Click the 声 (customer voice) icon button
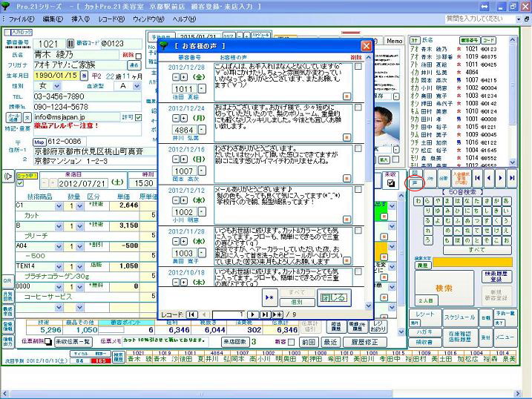Viewport: 532px width, 399px height. (415, 183)
